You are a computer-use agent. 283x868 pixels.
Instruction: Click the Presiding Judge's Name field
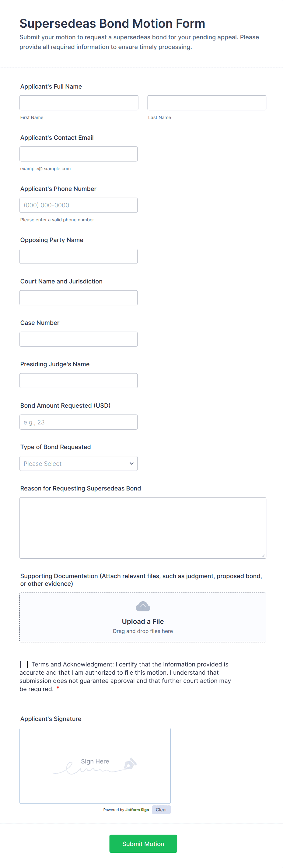(x=79, y=381)
